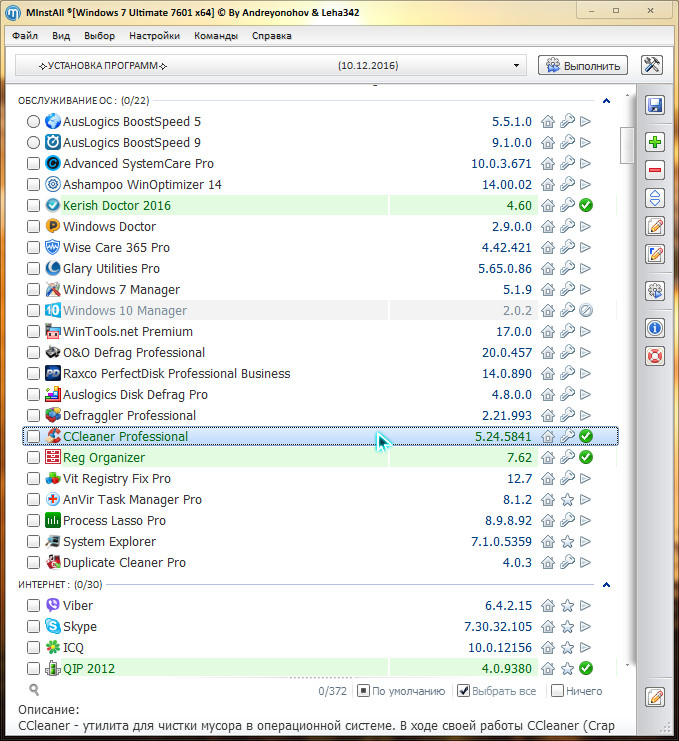The height and width of the screenshot is (741, 679).
Task: Open the Настройки menu
Action: point(154,36)
